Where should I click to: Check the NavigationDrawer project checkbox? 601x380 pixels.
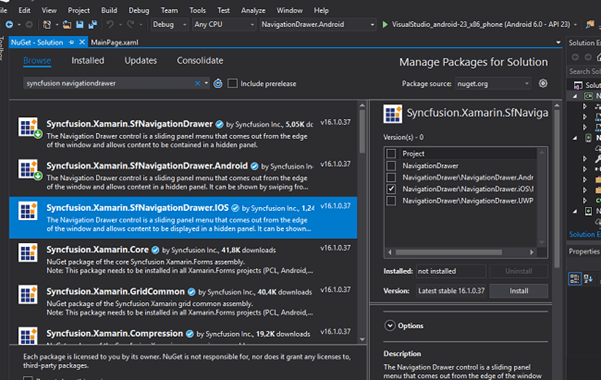[x=391, y=166]
